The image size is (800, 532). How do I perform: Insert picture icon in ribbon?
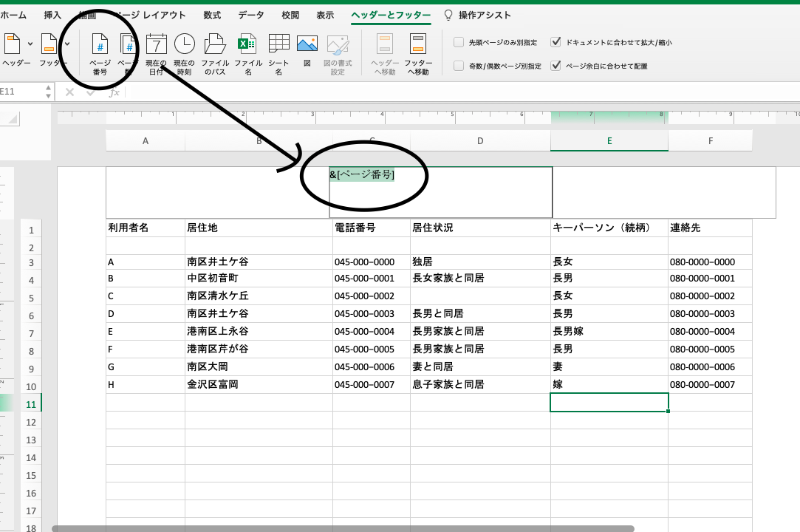tap(307, 52)
